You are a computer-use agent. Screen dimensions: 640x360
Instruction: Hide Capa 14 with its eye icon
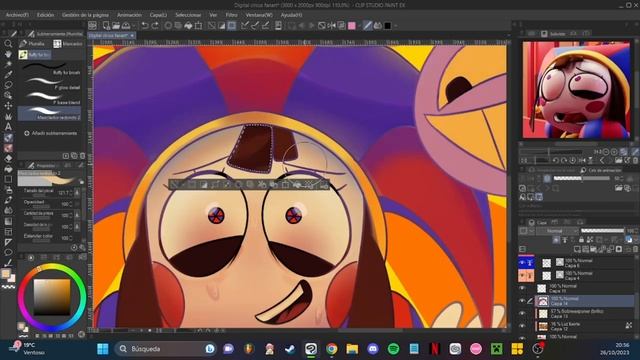(x=522, y=301)
